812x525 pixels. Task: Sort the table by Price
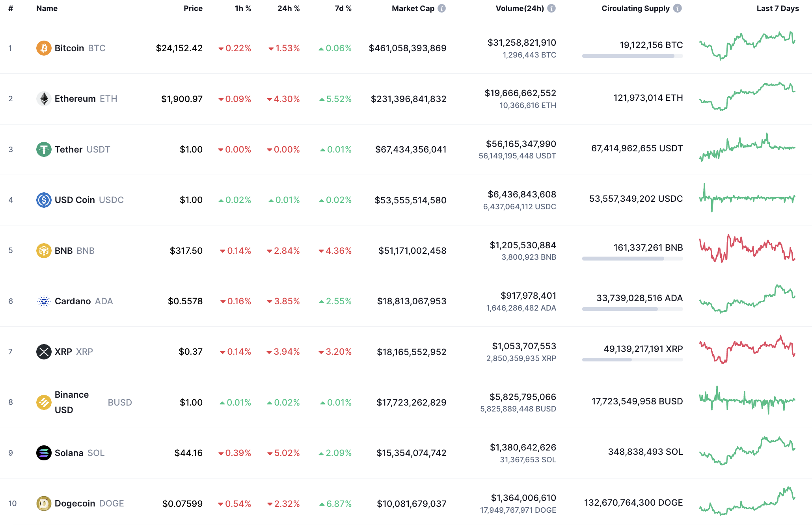click(x=193, y=8)
